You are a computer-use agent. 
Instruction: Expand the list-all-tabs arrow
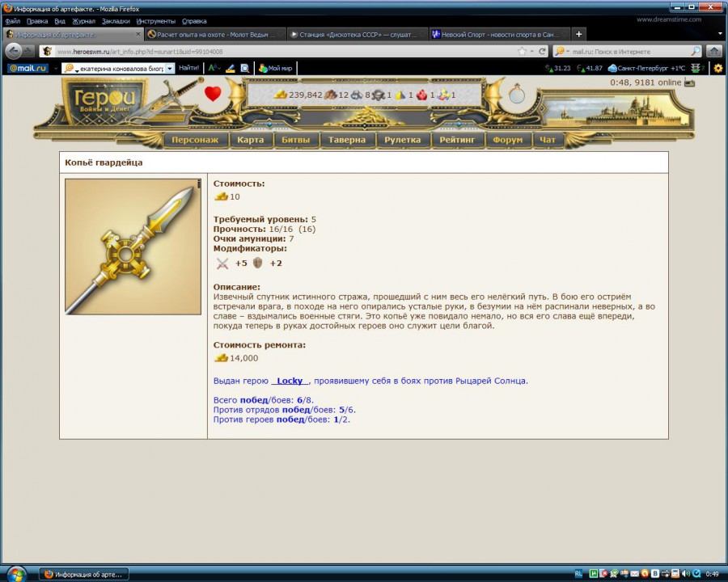coord(720,34)
